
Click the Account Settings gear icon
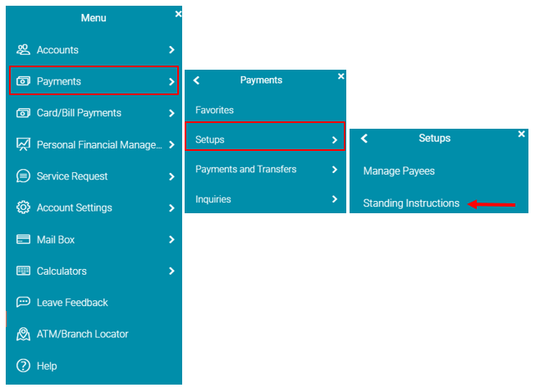coord(23,207)
